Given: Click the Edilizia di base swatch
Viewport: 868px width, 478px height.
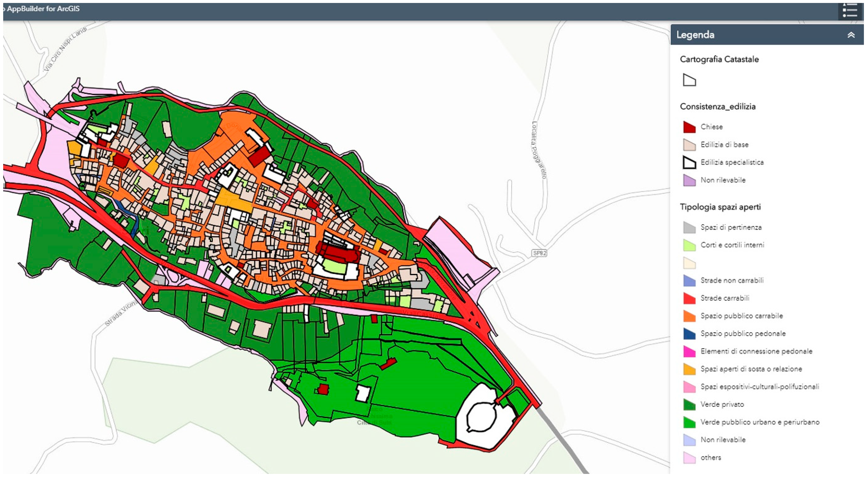Looking at the screenshot, I should pos(689,145).
